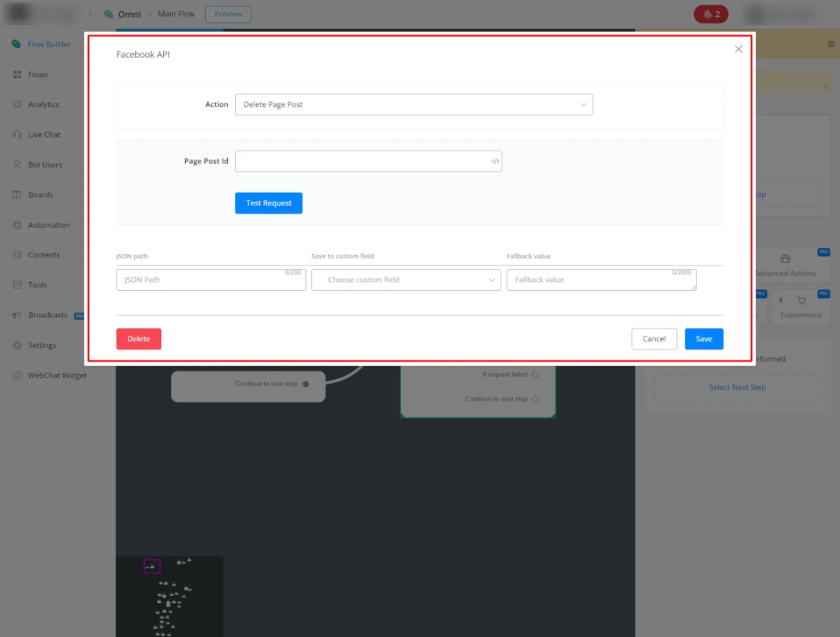Focus the JSON Path input field
This screenshot has height=637, width=840.
pos(211,280)
